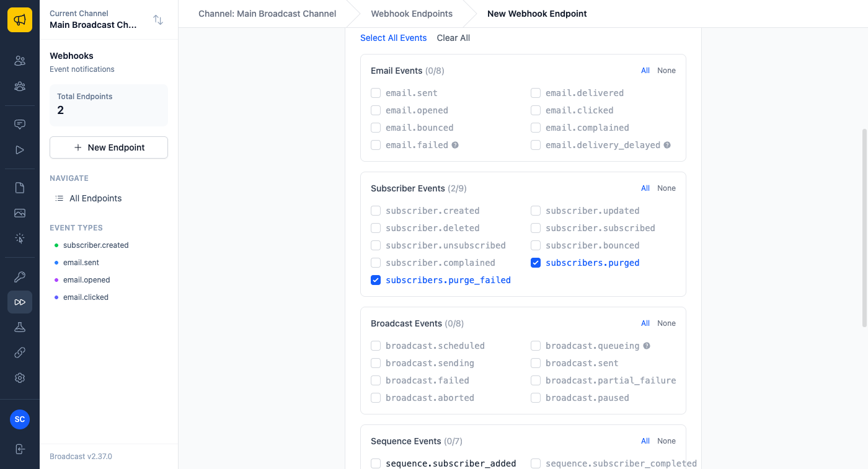Click the page vertical scrollbar thumb
The width and height of the screenshot is (868, 469).
tap(865, 228)
